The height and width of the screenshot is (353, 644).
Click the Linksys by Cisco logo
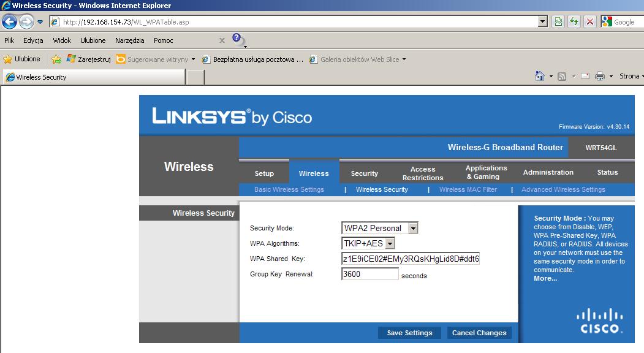point(232,116)
